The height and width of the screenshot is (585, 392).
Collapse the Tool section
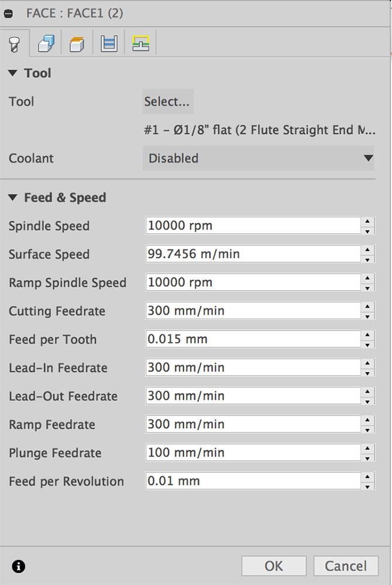tap(12, 73)
